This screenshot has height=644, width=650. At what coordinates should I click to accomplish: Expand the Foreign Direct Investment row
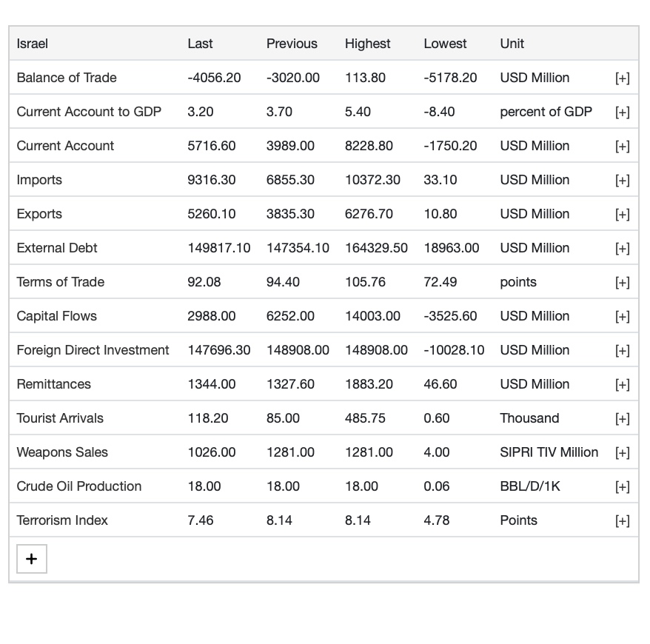(x=622, y=351)
